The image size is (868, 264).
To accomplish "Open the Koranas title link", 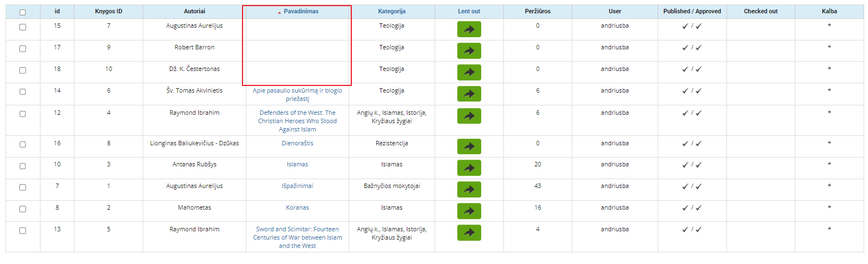I will click(x=297, y=207).
